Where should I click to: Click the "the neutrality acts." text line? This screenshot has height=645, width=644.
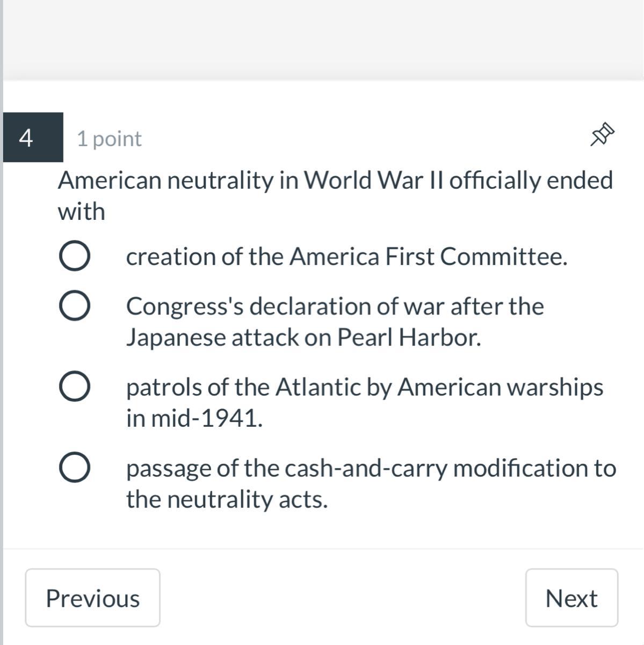[227, 499]
